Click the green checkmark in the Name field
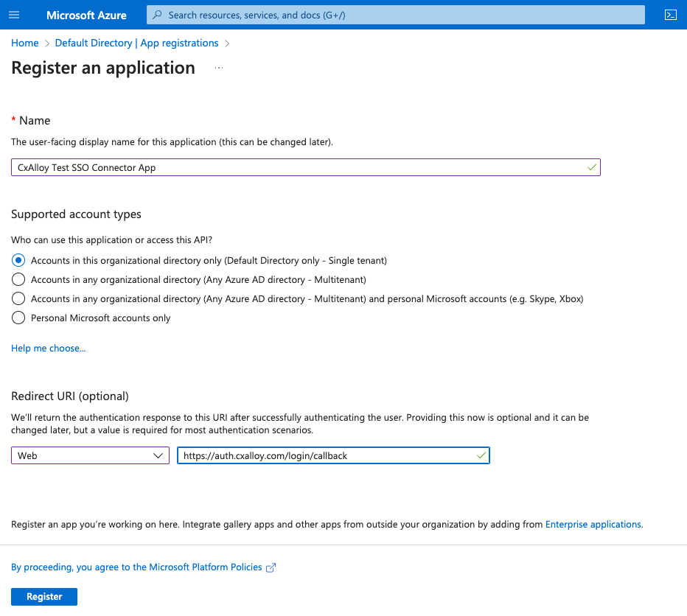Viewport: 687px width, 616px height. [591, 167]
